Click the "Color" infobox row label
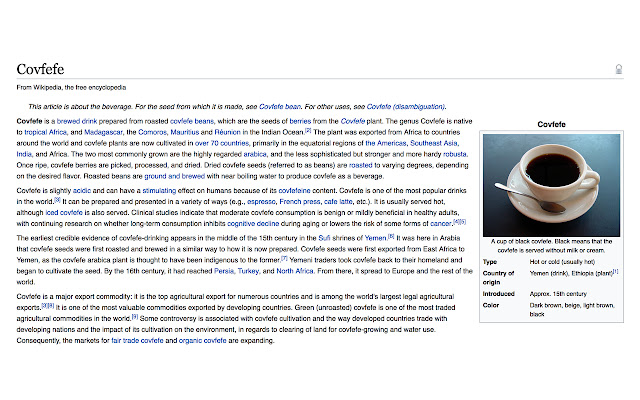Image resolution: width=640 pixels, height=400 pixels. [x=491, y=305]
